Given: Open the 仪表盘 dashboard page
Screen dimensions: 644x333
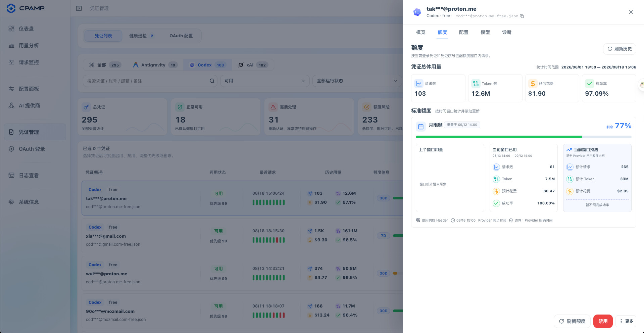Looking at the screenshot, I should click(35, 29).
